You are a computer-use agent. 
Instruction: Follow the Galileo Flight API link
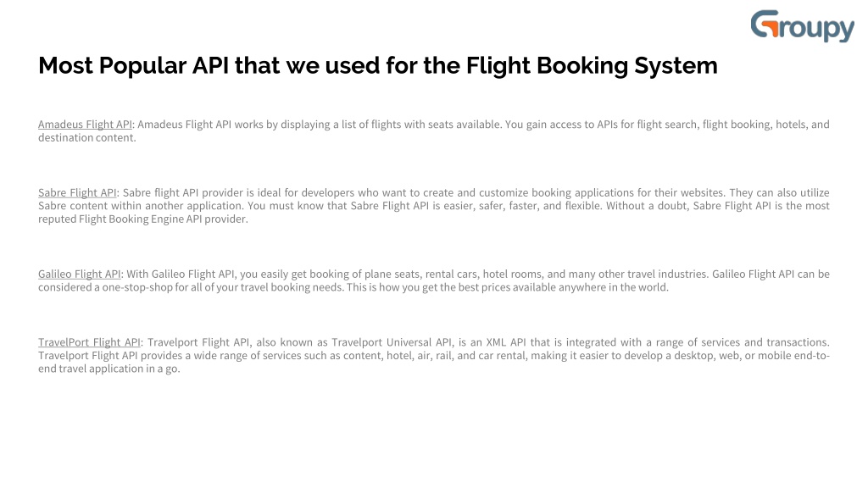(x=79, y=274)
